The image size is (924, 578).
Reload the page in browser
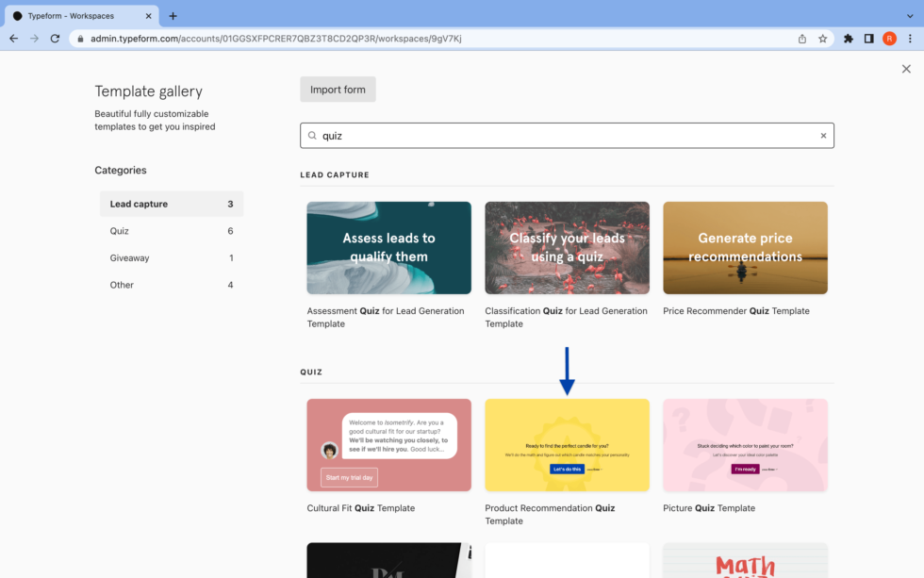click(55, 39)
